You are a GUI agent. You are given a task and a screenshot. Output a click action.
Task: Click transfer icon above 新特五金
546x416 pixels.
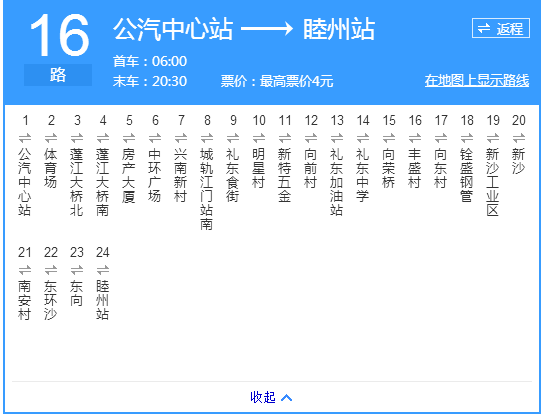coord(285,138)
